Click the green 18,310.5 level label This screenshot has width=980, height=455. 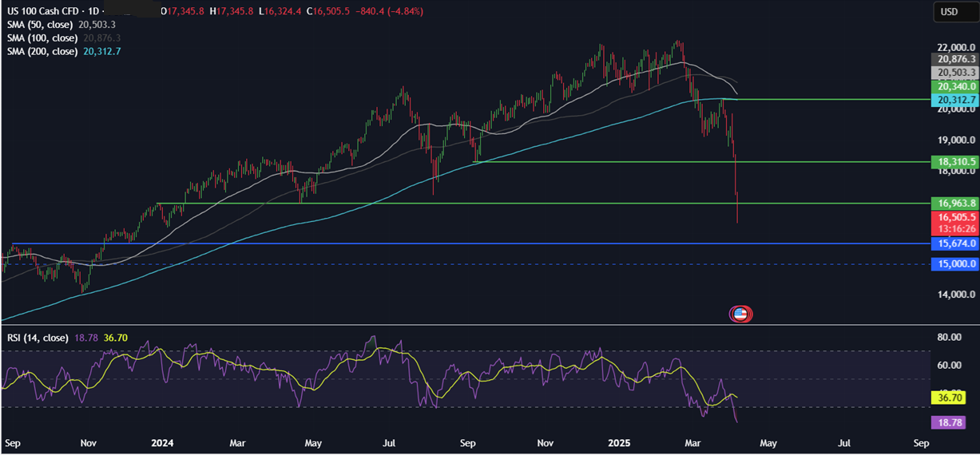[954, 161]
